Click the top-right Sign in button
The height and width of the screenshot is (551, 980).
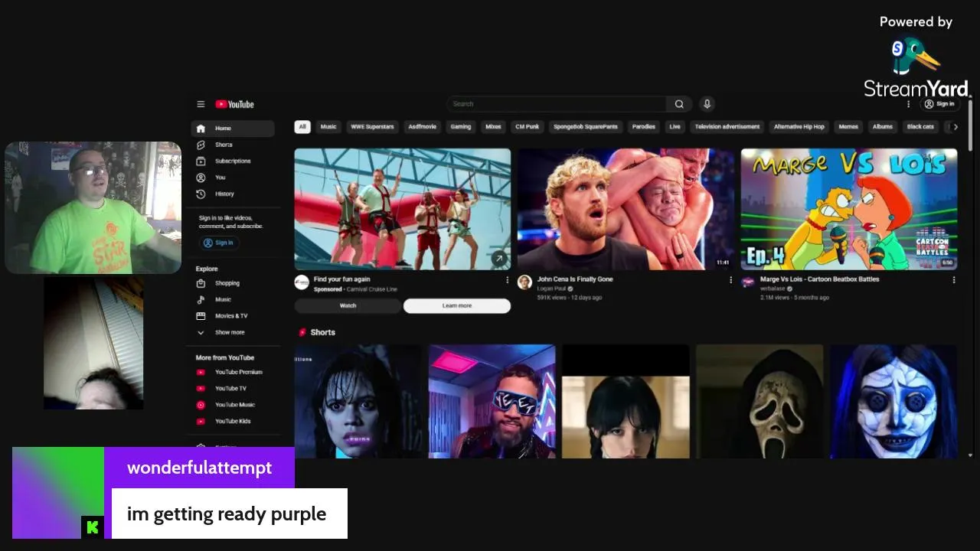tap(939, 104)
